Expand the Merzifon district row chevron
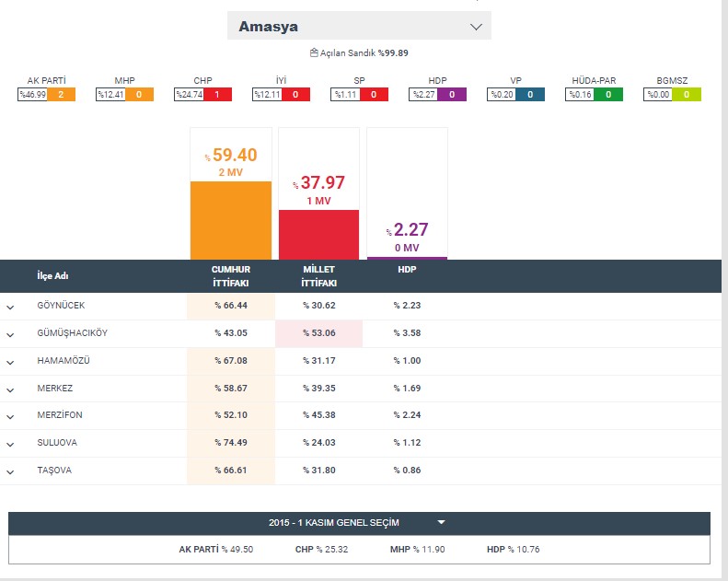728x581 pixels. tap(10, 417)
